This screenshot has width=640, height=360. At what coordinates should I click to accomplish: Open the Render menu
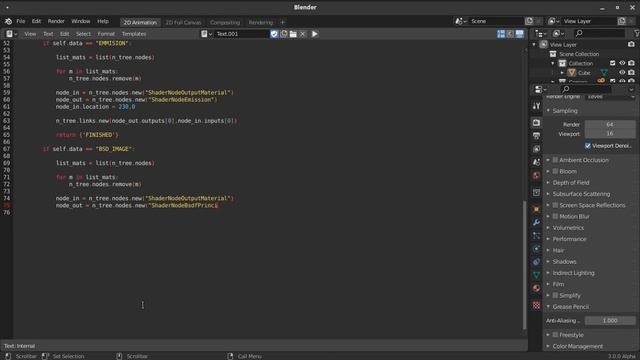pyautogui.click(x=56, y=21)
